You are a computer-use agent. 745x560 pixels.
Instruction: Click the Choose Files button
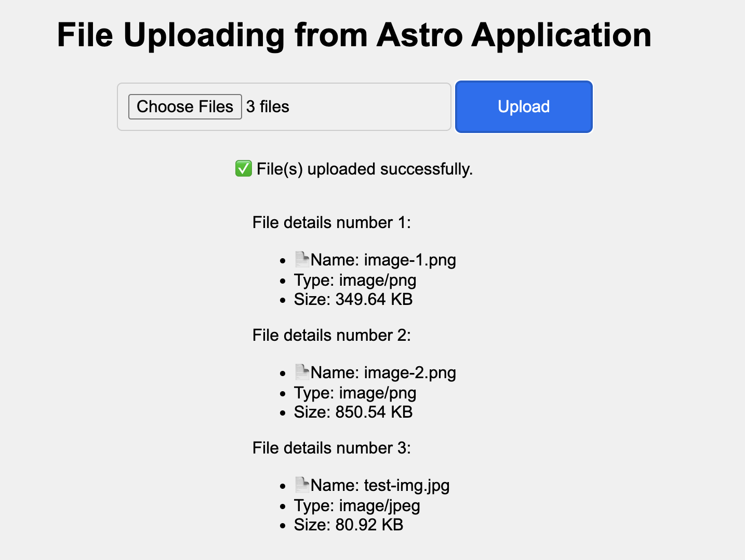pyautogui.click(x=184, y=106)
